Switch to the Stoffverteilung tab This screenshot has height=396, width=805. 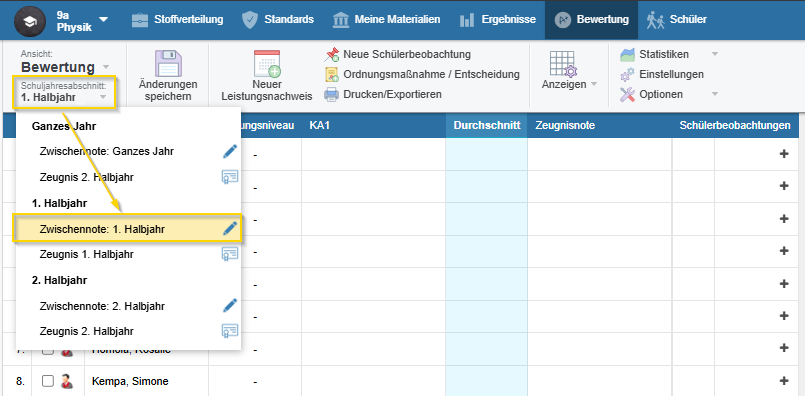coord(177,20)
